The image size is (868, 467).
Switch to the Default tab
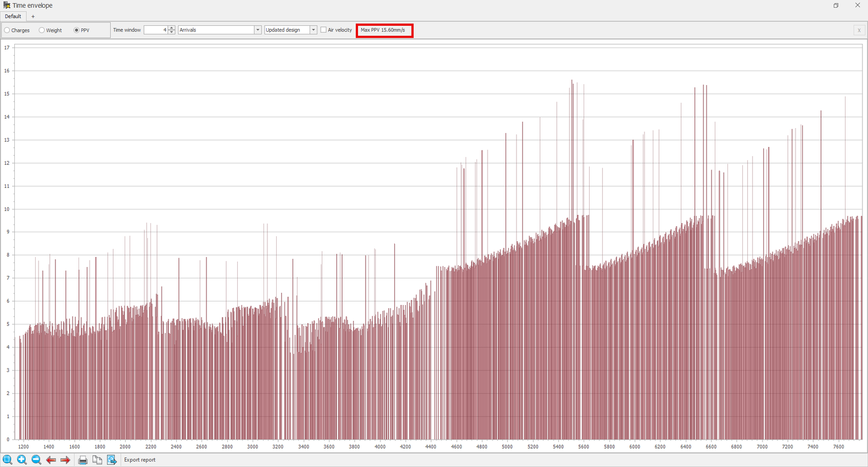point(13,16)
